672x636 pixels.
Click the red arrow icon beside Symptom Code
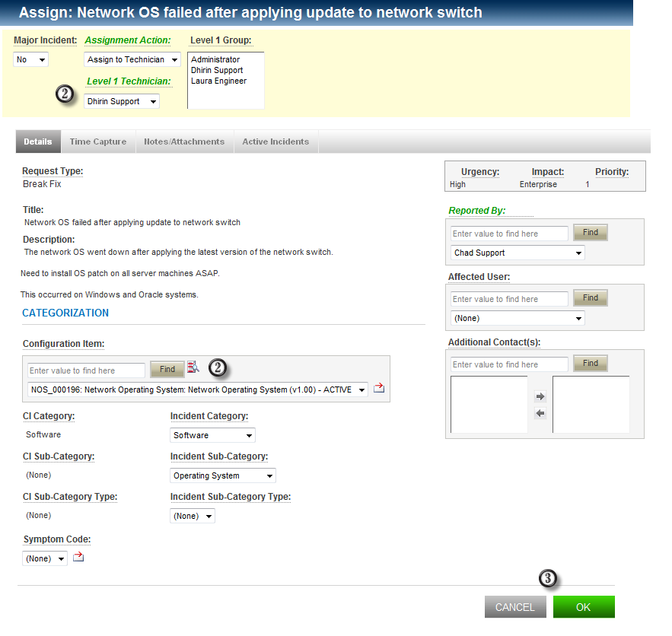pos(78,558)
